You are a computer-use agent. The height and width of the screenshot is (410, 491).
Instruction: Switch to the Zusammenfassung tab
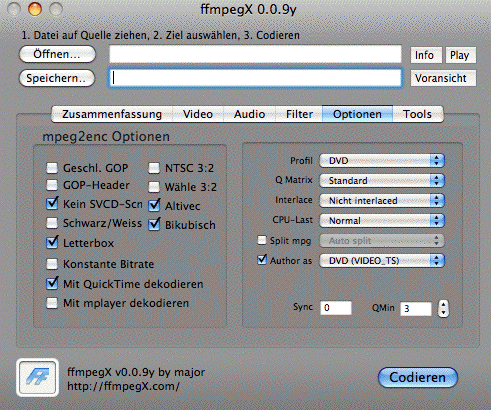pos(112,114)
